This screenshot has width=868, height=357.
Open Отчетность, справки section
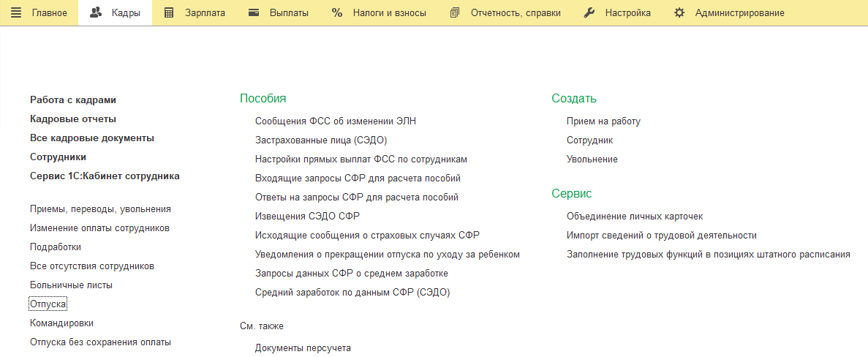pos(516,12)
